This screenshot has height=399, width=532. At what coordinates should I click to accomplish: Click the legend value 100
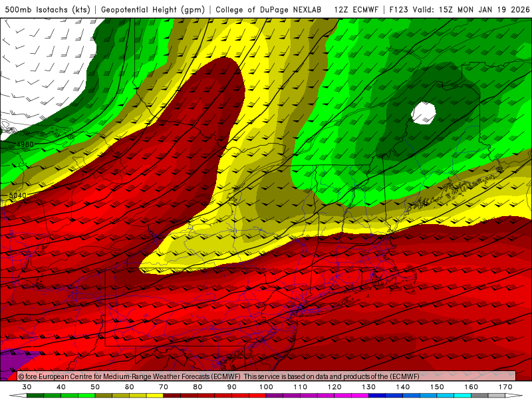pos(267,387)
